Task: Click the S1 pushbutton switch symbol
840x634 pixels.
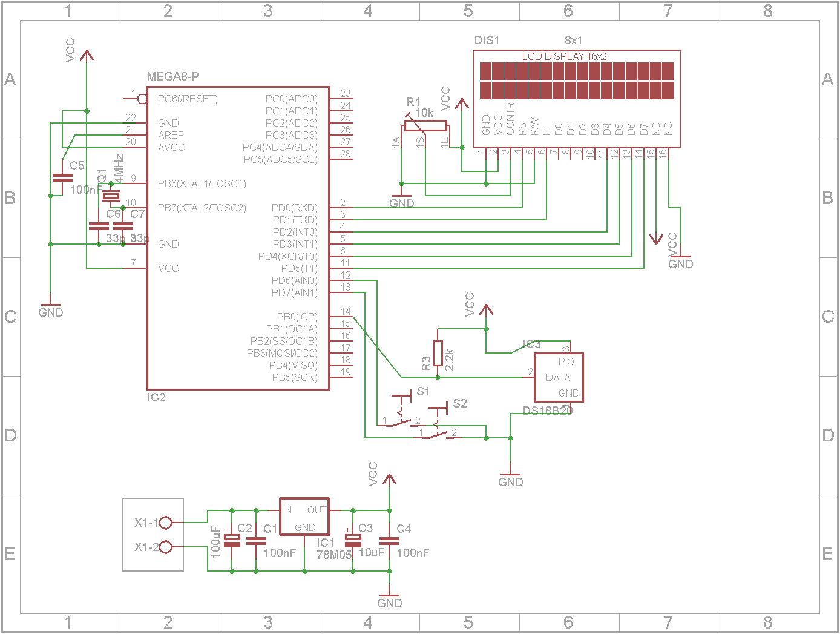Action: (401, 411)
